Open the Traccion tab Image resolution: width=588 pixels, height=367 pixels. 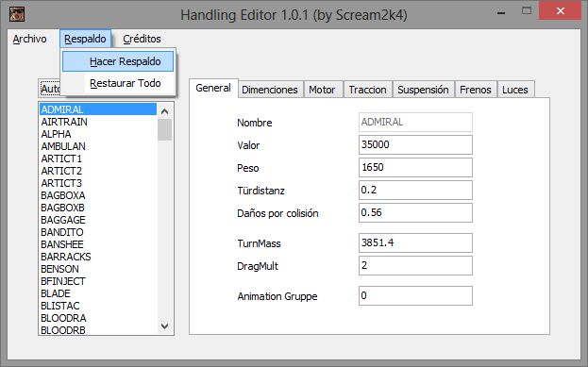click(x=367, y=90)
